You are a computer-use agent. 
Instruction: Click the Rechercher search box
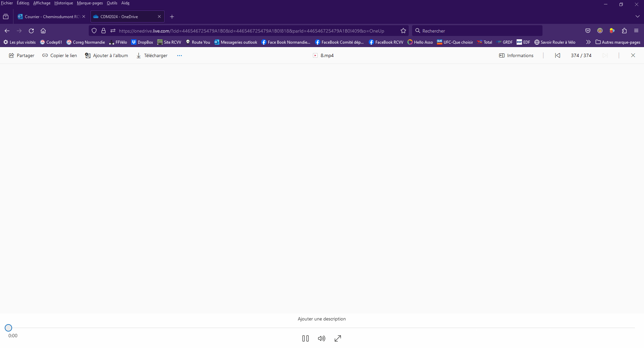pyautogui.click(x=477, y=31)
